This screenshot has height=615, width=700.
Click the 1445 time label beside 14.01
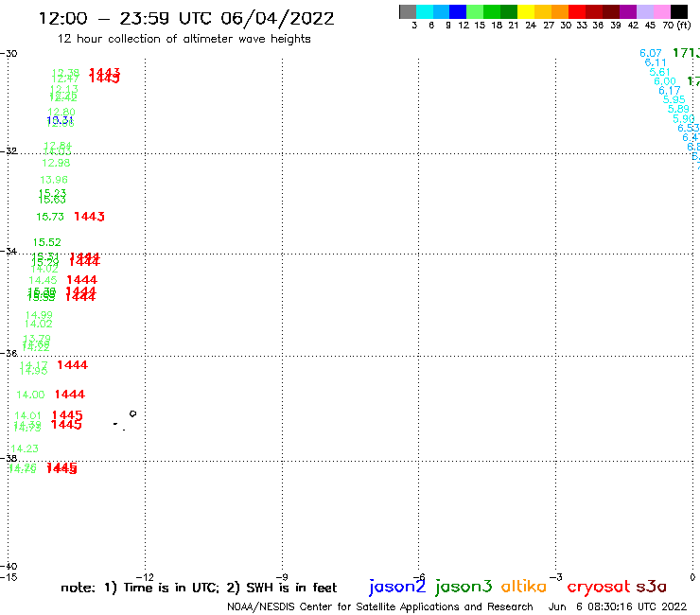tap(67, 415)
